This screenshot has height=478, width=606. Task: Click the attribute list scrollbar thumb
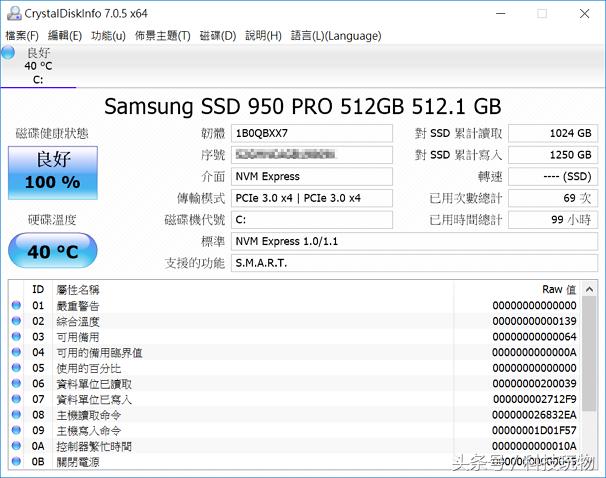[589, 354]
